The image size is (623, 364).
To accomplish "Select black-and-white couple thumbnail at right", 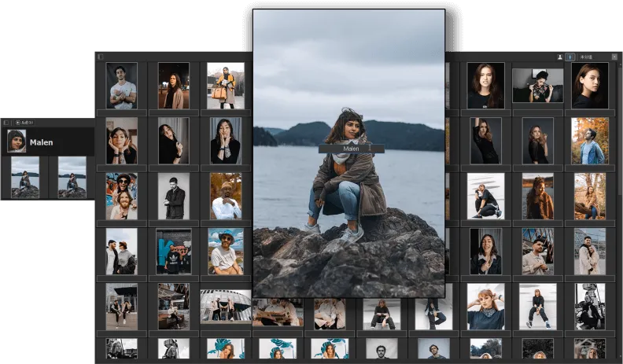I will [x=590, y=307].
